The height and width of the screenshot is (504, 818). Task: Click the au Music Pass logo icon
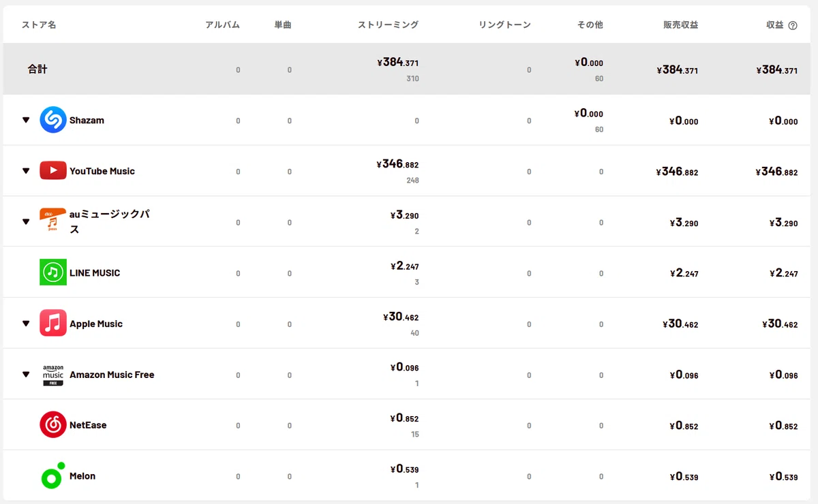coord(52,221)
